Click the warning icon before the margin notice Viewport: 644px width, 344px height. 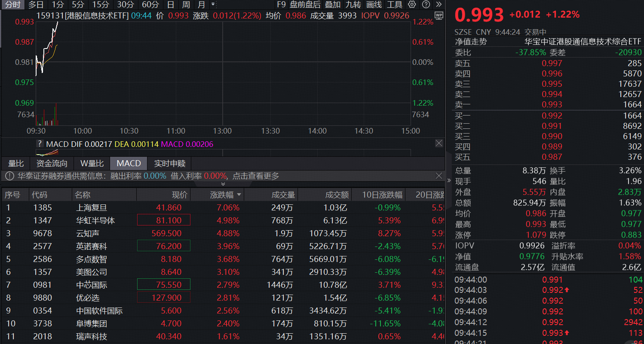pyautogui.click(x=9, y=176)
